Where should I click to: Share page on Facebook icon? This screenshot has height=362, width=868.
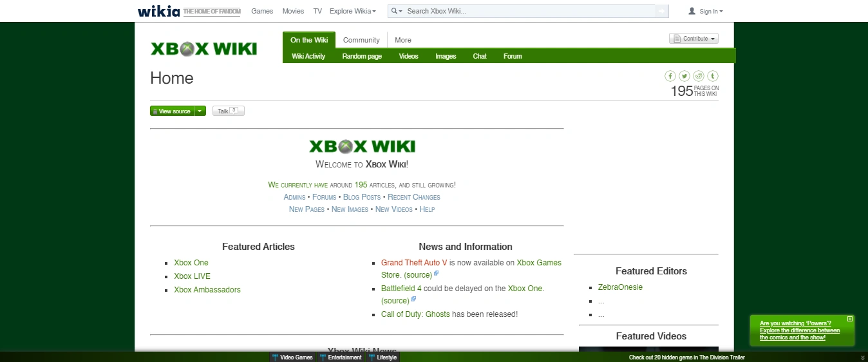(670, 76)
